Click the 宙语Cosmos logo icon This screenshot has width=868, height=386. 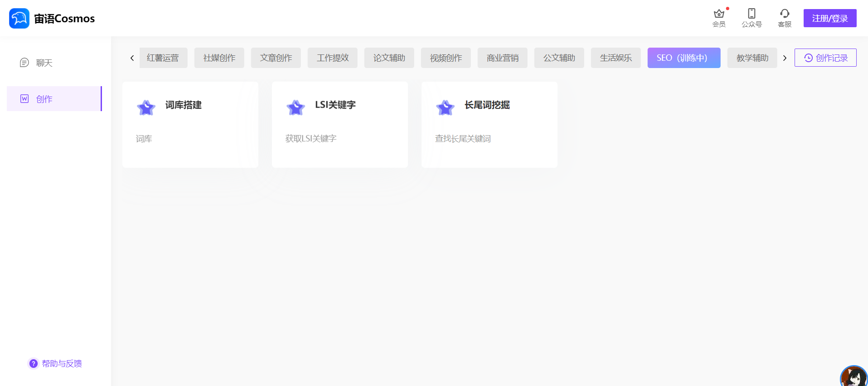19,18
